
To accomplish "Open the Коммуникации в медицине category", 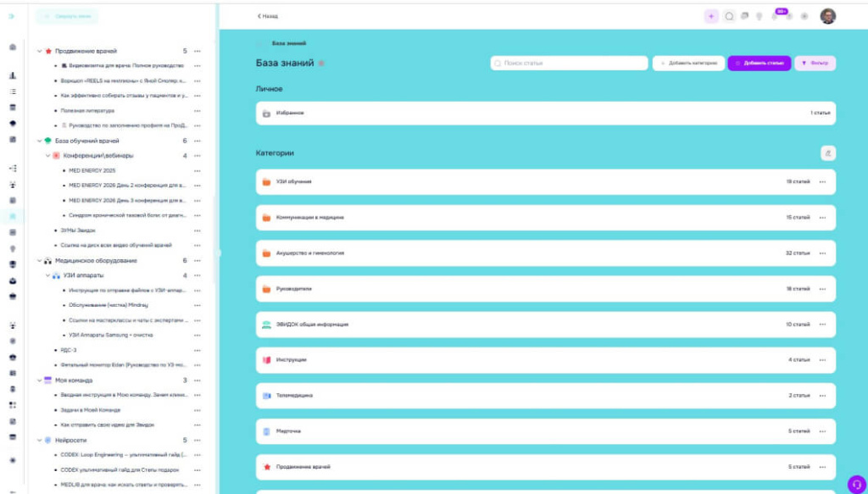I will (x=546, y=218).
